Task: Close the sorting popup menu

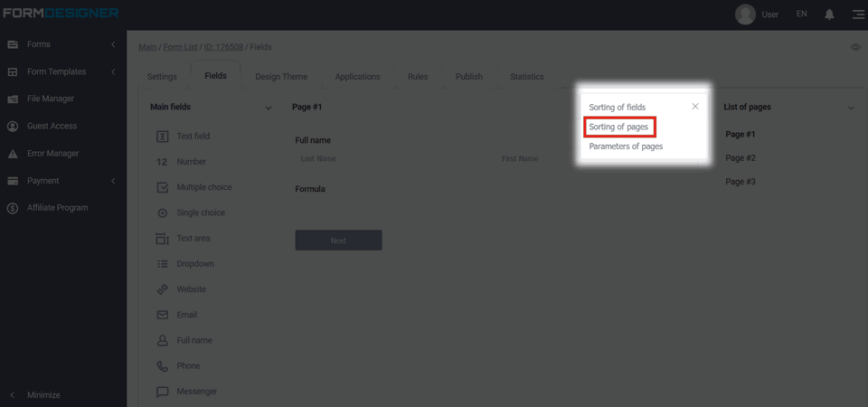Action: tap(695, 107)
